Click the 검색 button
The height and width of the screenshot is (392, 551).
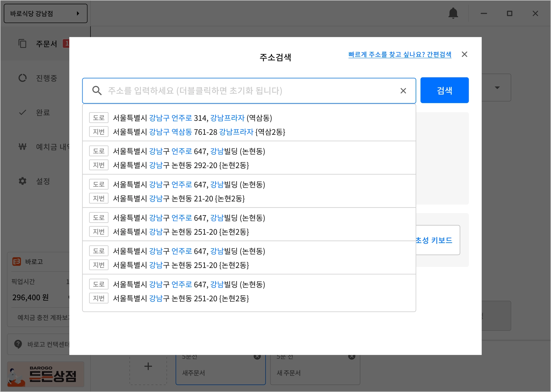point(444,90)
